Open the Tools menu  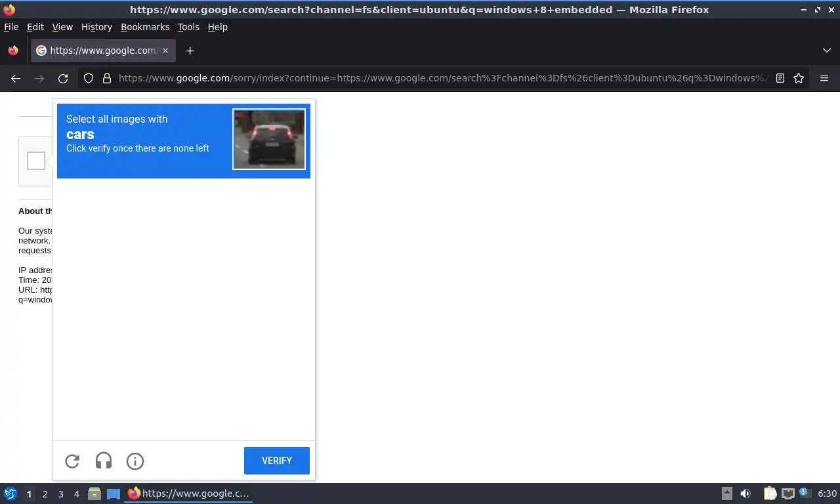[188, 27]
